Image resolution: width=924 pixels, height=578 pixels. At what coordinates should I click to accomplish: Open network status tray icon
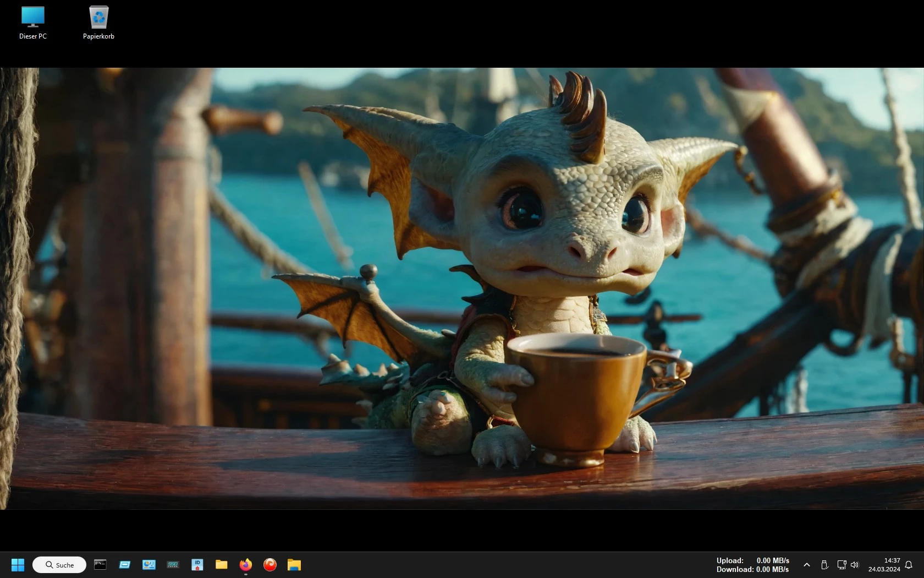pyautogui.click(x=842, y=565)
